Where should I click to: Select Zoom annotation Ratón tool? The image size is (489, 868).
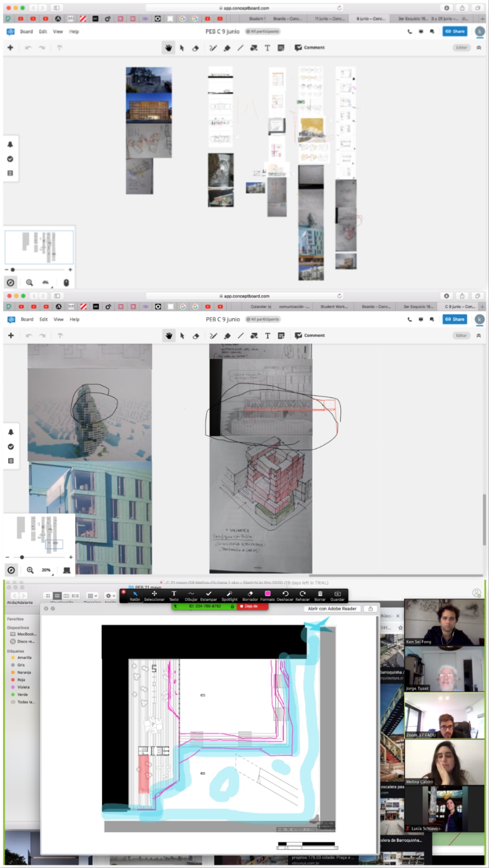pos(135,596)
